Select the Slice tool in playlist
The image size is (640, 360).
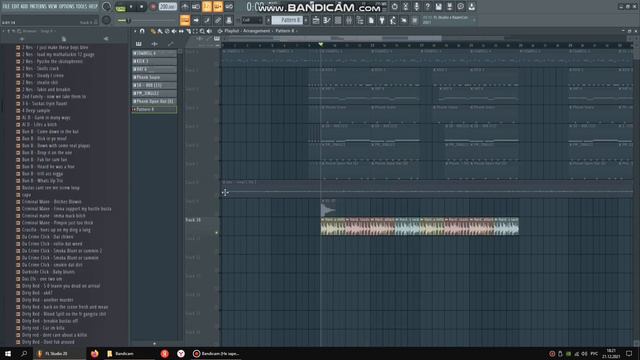tap(188, 31)
